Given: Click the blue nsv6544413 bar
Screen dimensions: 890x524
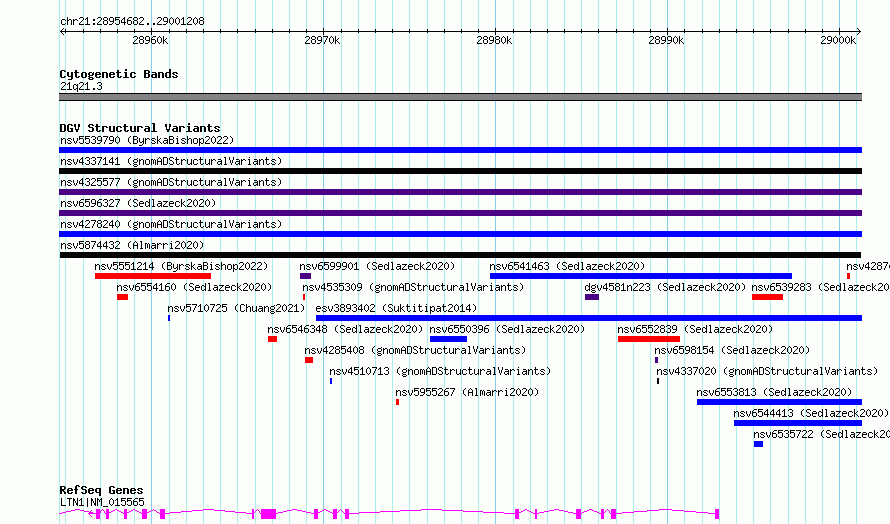Looking at the screenshot, I should click(x=798, y=423).
